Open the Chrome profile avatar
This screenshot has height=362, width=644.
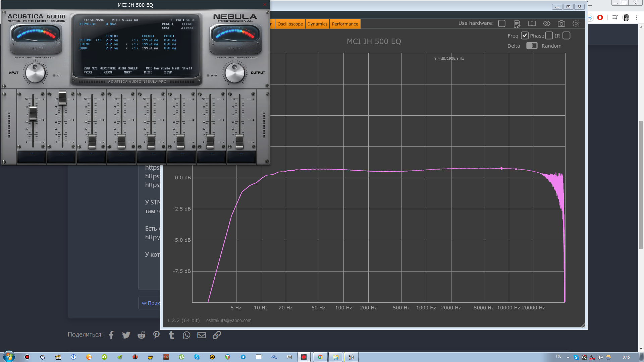(x=626, y=17)
